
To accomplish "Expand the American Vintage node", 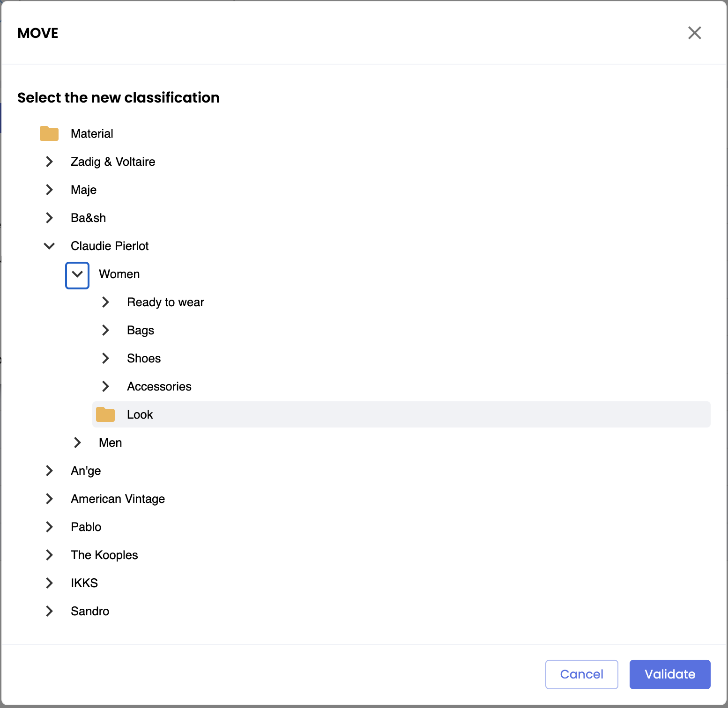I will pos(49,499).
